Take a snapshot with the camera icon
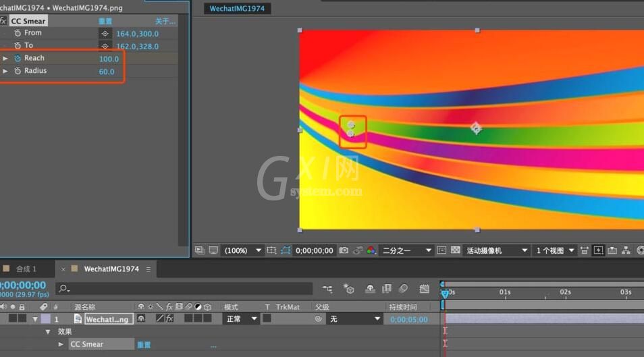 344,250
